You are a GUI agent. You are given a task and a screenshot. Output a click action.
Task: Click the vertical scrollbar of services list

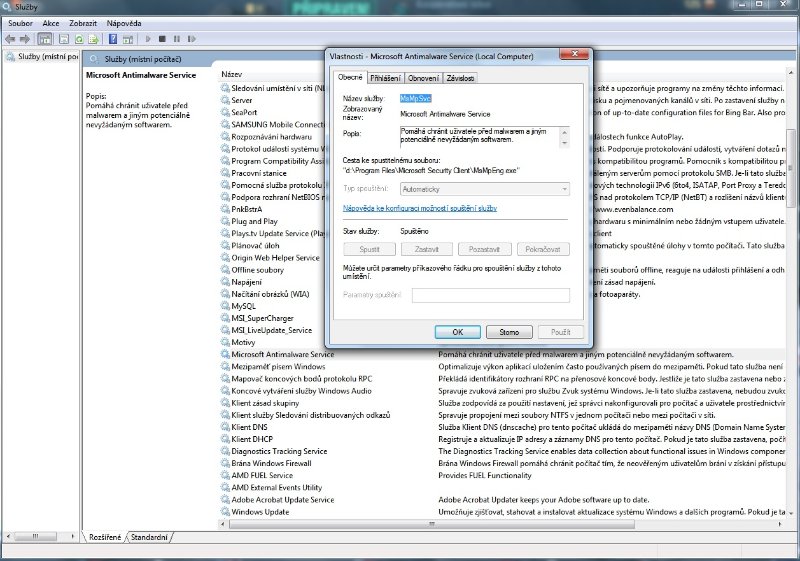click(791, 168)
